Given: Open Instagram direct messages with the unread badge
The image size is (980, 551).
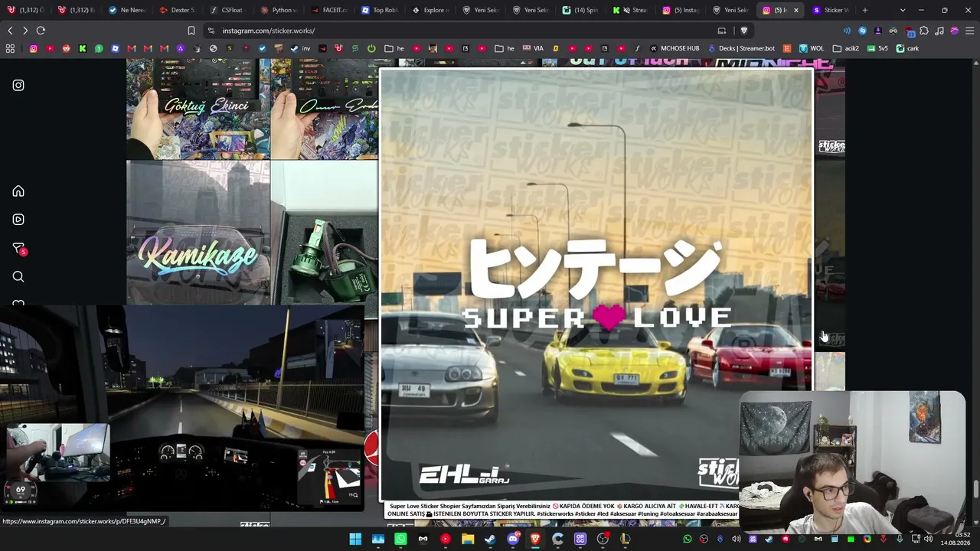Looking at the screenshot, I should click(19, 248).
